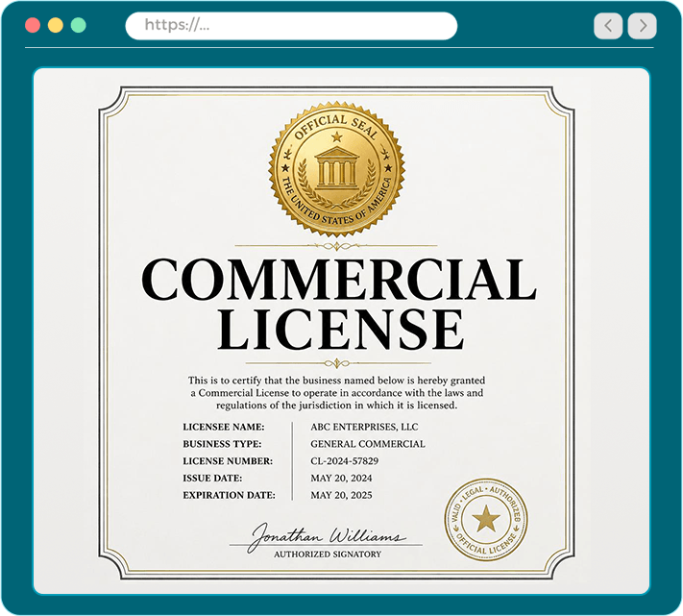Click the browser back arrow button
Screen dimensions: 683x616
608,26
